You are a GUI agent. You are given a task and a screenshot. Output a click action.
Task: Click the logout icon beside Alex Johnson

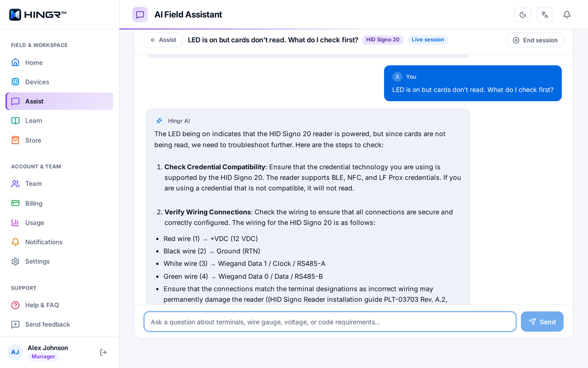[103, 352]
